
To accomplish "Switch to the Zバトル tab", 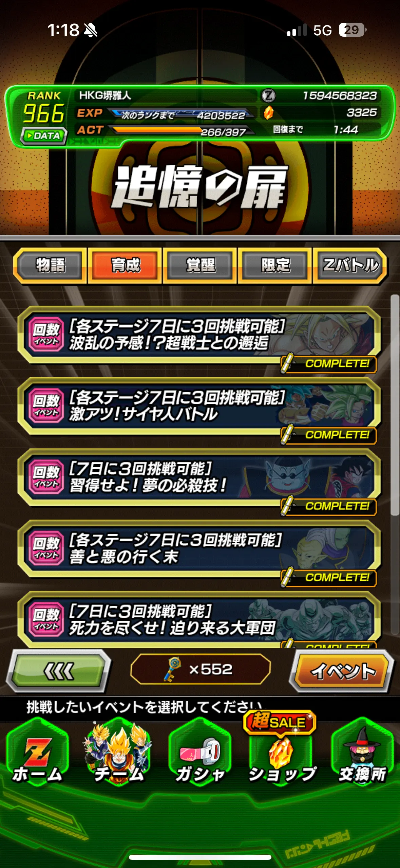I will point(350,265).
